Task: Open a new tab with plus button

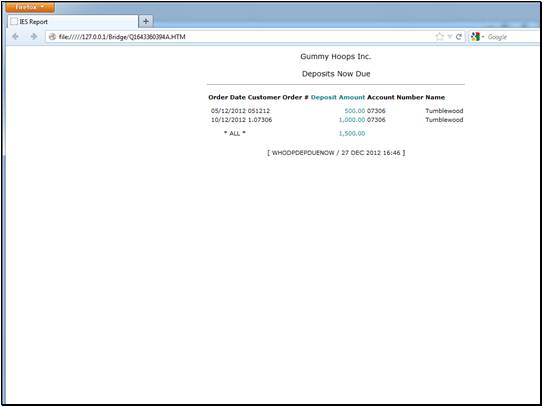Action: (x=146, y=21)
